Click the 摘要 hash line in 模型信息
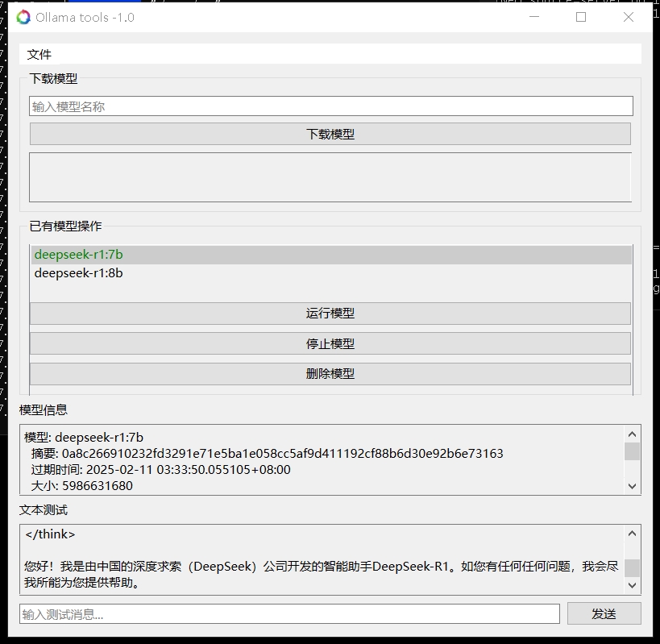 [x=267, y=453]
